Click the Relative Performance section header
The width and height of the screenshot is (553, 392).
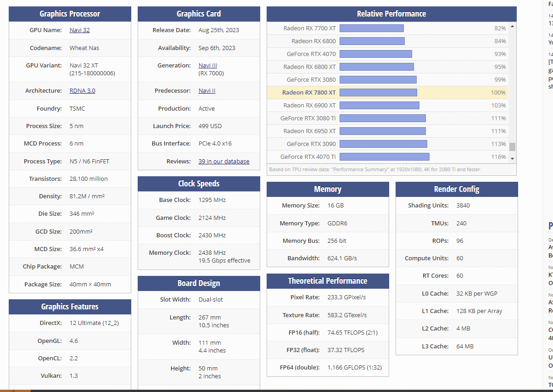point(391,14)
